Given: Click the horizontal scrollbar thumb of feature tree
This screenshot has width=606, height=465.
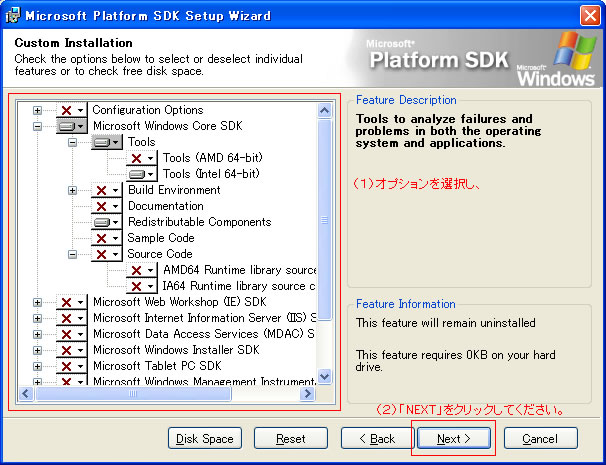Looking at the screenshot, I should pos(133,393).
